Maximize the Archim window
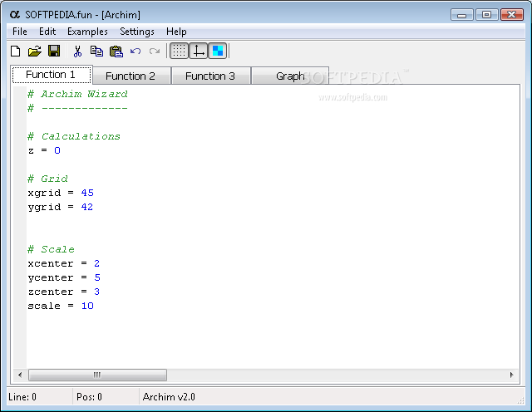 tap(486, 15)
